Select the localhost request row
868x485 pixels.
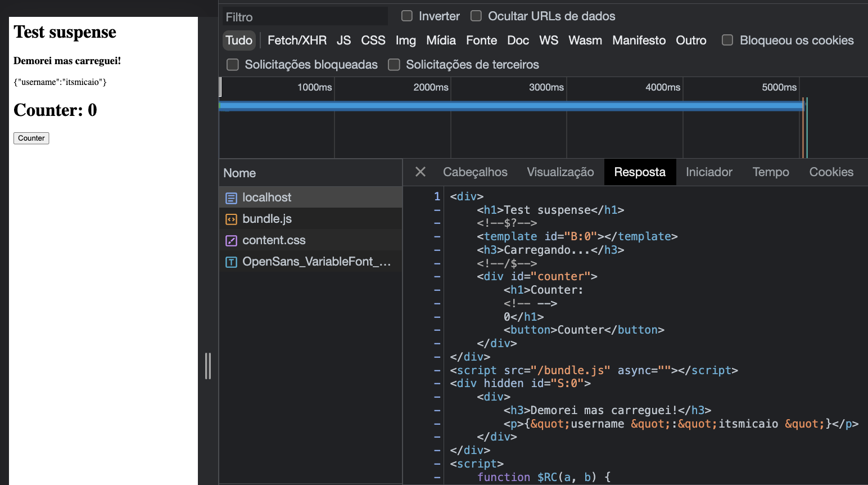(311, 197)
